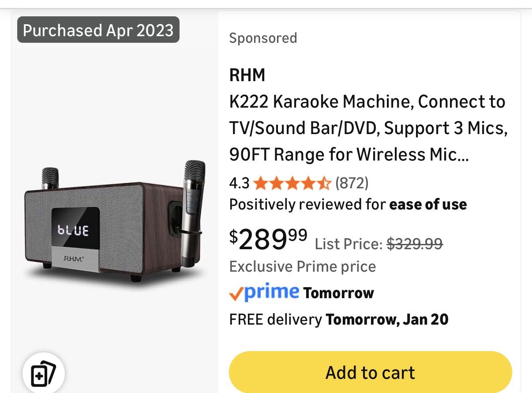Click the strikethrough $329.99 list price

click(414, 243)
